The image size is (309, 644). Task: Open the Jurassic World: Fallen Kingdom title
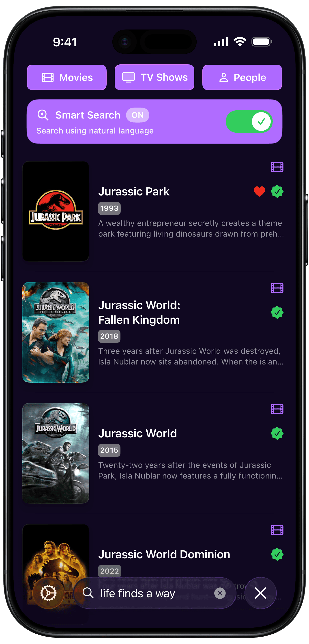pos(139,313)
